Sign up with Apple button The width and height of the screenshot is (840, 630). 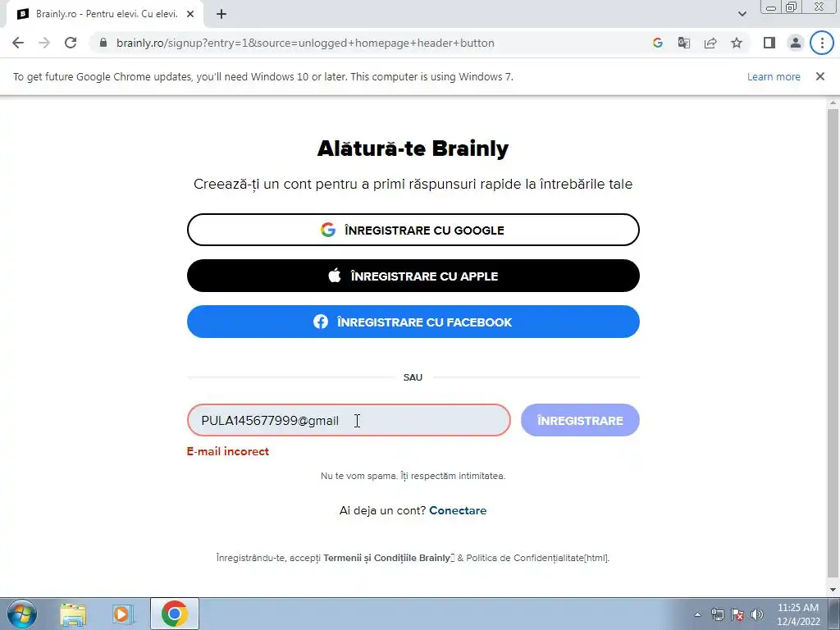click(413, 276)
